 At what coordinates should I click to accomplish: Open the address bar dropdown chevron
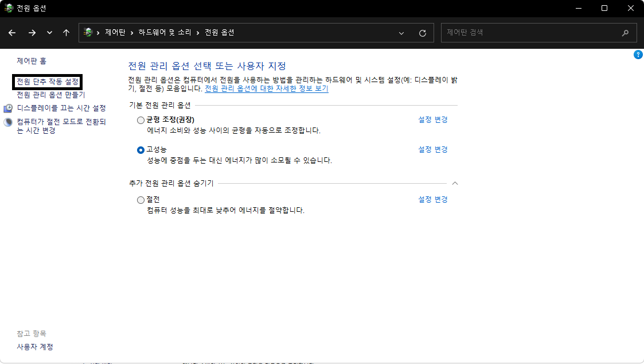[x=401, y=33]
